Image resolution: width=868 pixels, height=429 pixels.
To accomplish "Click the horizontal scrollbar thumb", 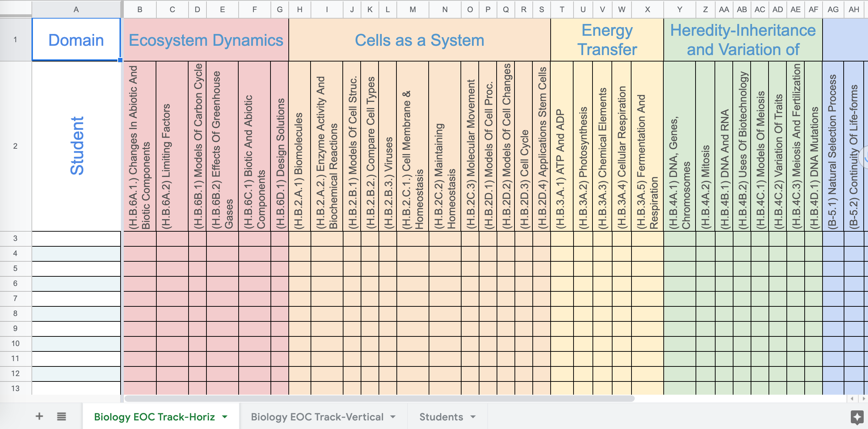I will (379, 398).
